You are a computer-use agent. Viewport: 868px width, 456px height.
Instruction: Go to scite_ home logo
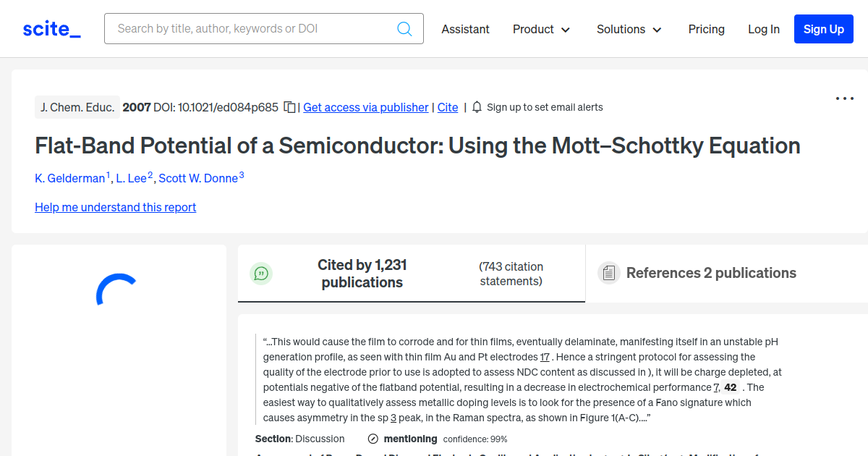pos(51,29)
